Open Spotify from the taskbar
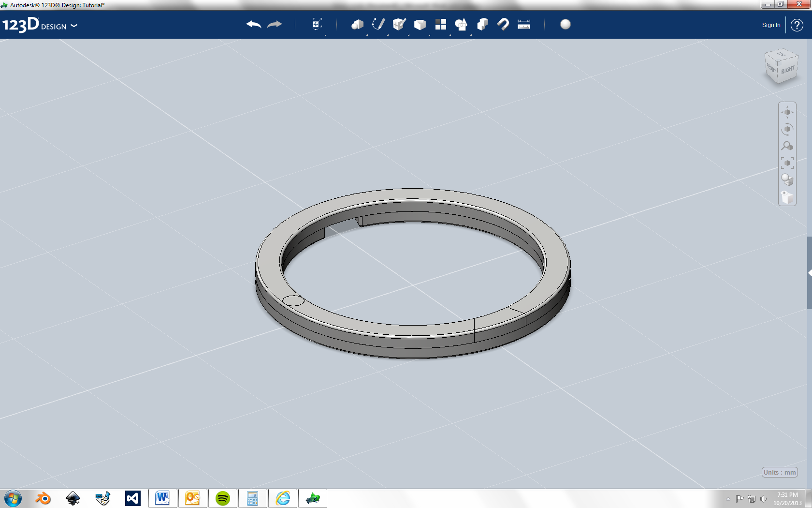Image resolution: width=812 pixels, height=508 pixels. 223,498
